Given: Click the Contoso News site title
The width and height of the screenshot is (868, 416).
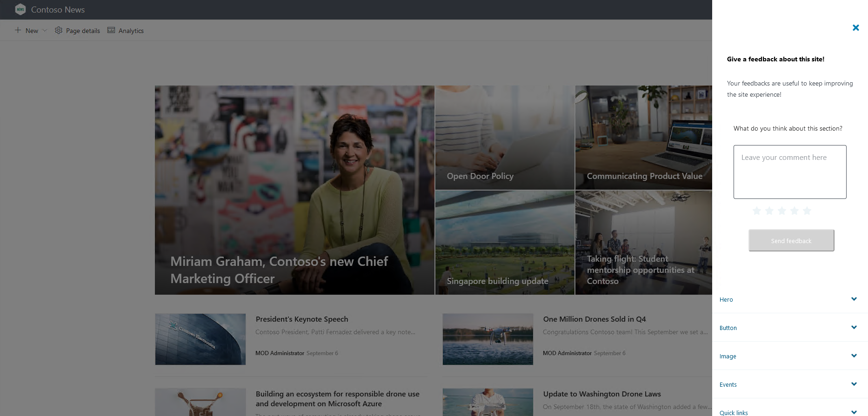Looking at the screenshot, I should [58, 10].
